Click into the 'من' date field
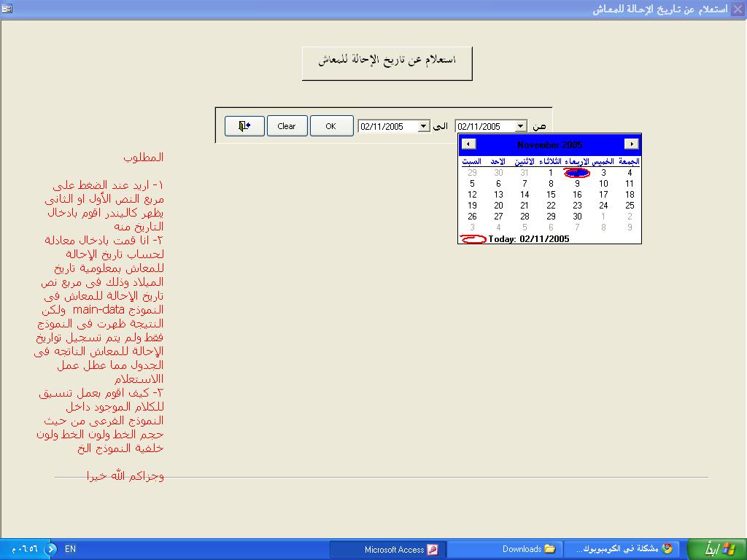The width and height of the screenshot is (747, 560). pos(485,126)
